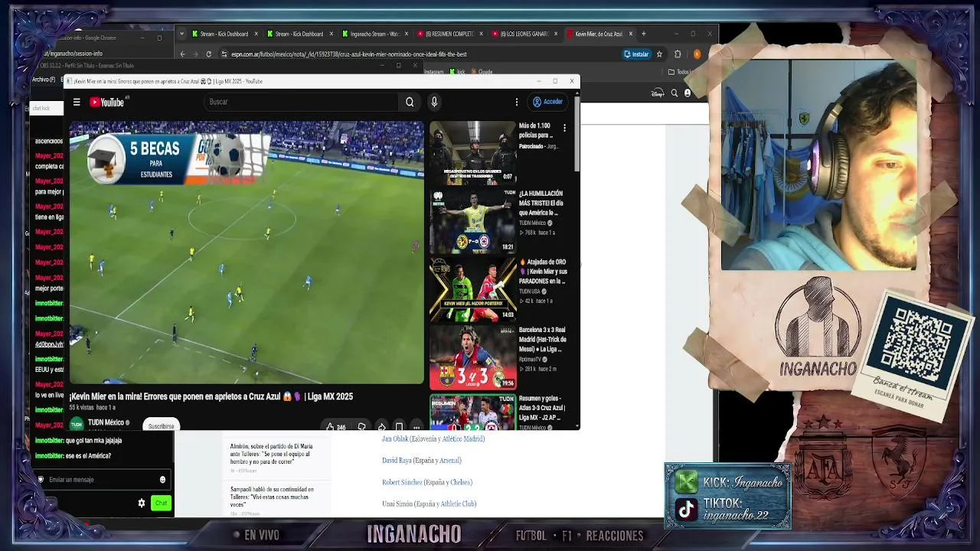Open the Chrome profile avatar

[697, 54]
